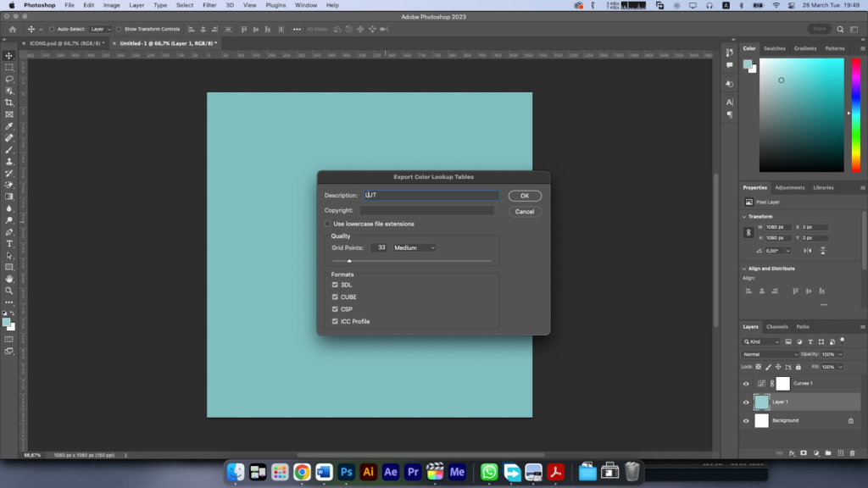Hide the Curves 1 layer
Viewport: 868px width, 488px height.
[x=746, y=384]
